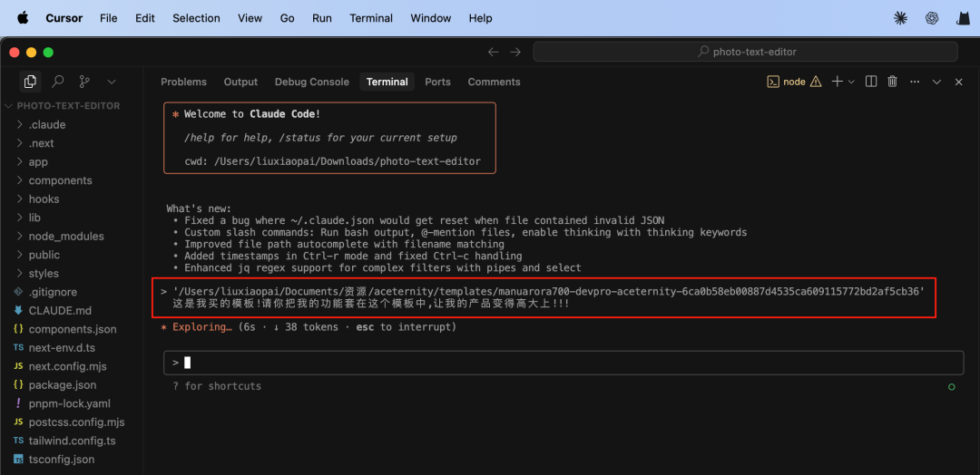Screen dimensions: 980x475
Task: Open the Help menu
Action: tap(481, 18)
